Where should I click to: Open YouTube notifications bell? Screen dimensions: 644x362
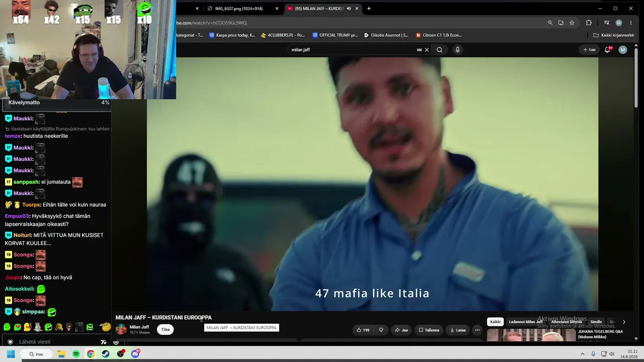tap(607, 50)
